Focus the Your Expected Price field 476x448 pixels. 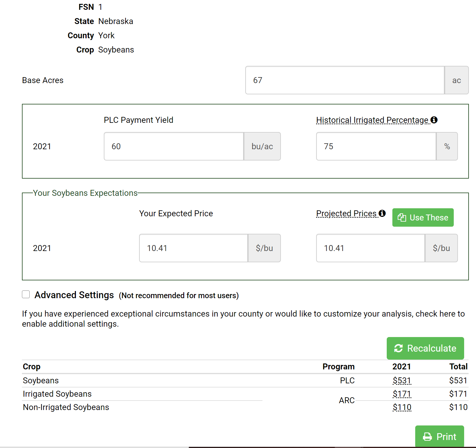(193, 248)
